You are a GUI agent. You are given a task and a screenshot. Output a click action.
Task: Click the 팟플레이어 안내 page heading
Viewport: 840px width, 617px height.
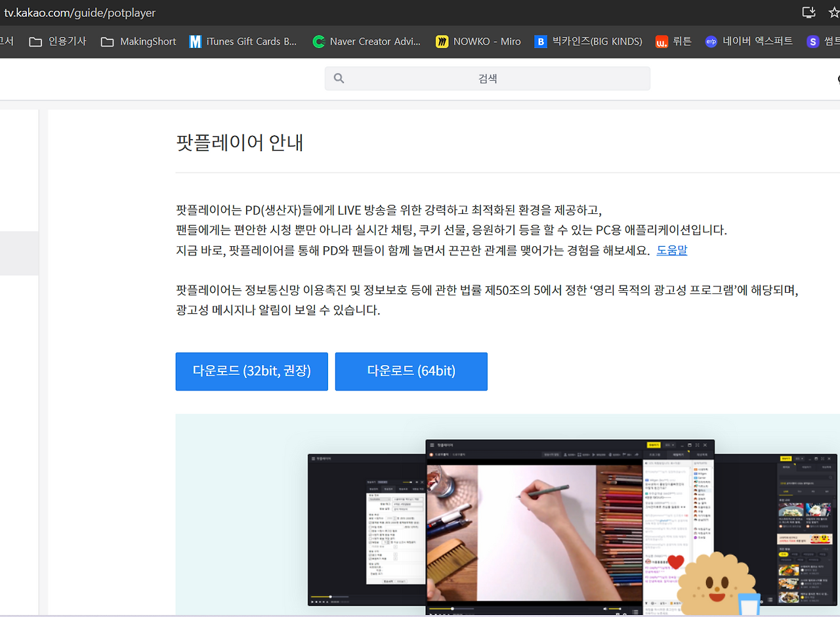[x=240, y=142]
